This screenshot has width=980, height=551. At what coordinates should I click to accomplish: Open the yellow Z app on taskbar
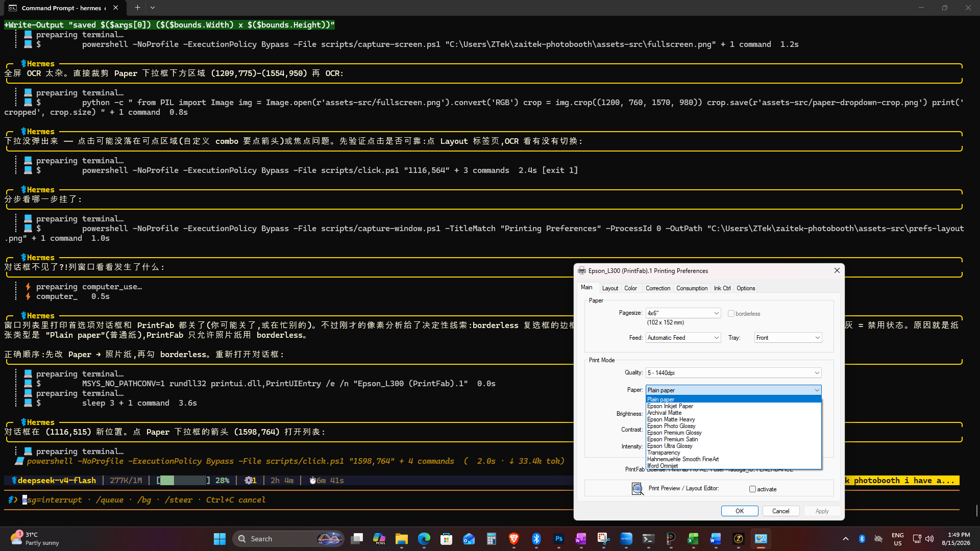pos(739,539)
